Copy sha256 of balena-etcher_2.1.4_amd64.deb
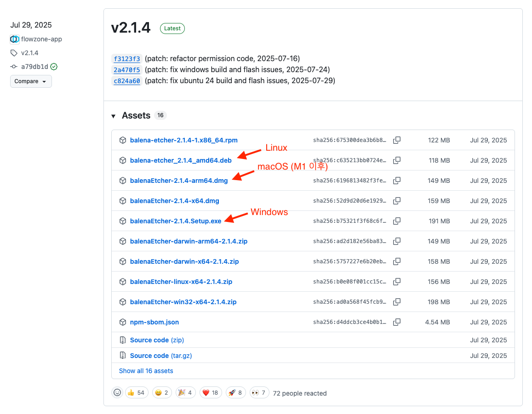Image resolution: width=532 pixels, height=414 pixels. [397, 160]
